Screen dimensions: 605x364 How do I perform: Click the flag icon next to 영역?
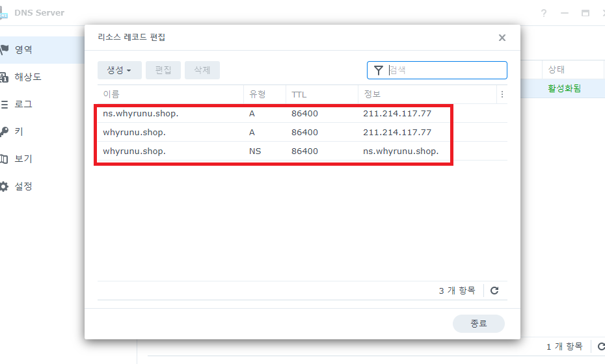coord(4,49)
